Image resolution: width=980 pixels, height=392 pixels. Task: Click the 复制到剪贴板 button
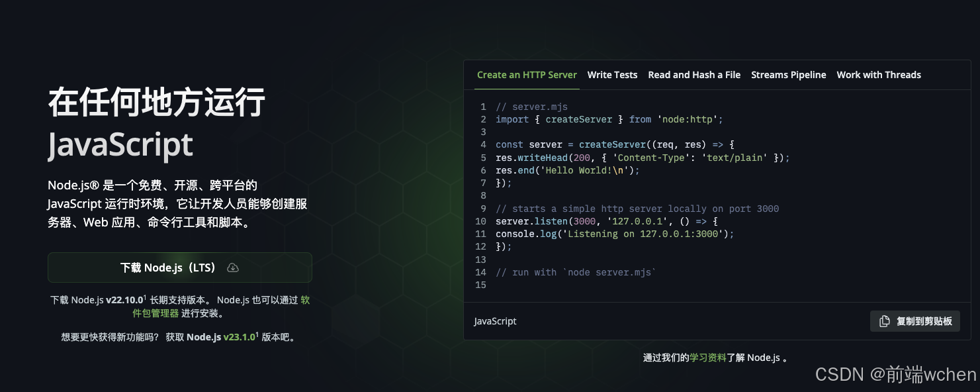914,321
